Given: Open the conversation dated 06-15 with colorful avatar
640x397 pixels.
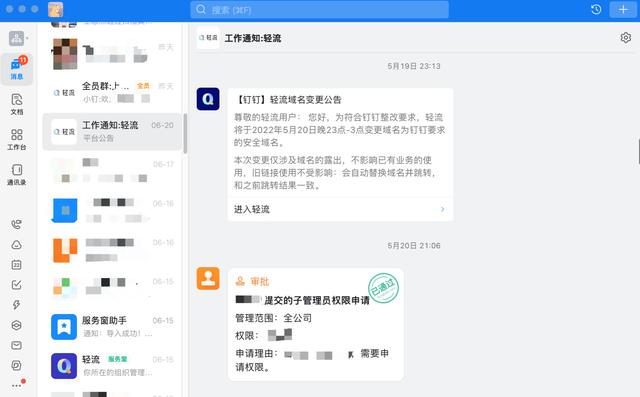Looking at the screenshot, I should (x=112, y=288).
